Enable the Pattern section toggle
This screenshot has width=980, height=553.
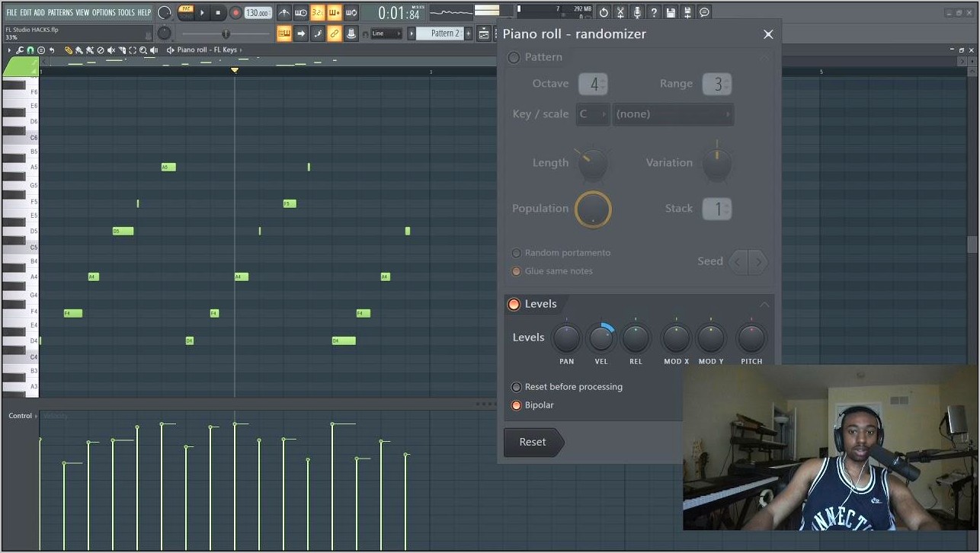tap(514, 57)
